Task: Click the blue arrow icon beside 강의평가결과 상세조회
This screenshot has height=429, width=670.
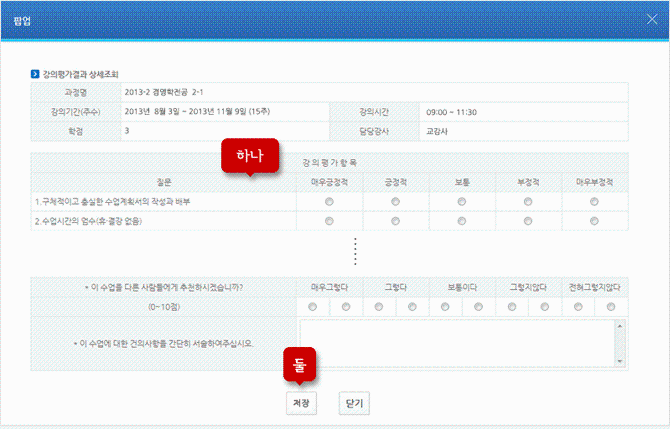Action: pos(35,74)
